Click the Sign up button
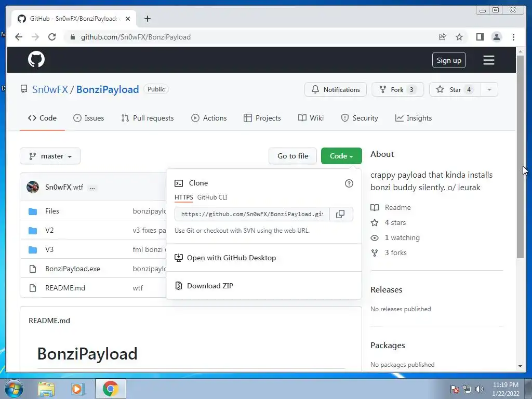Screen dimensions: 532x399 pos(449,60)
